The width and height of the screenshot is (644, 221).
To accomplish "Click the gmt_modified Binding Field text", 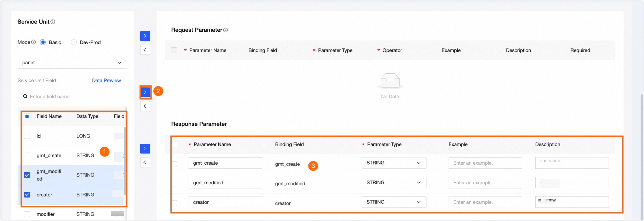I will coord(290,184).
